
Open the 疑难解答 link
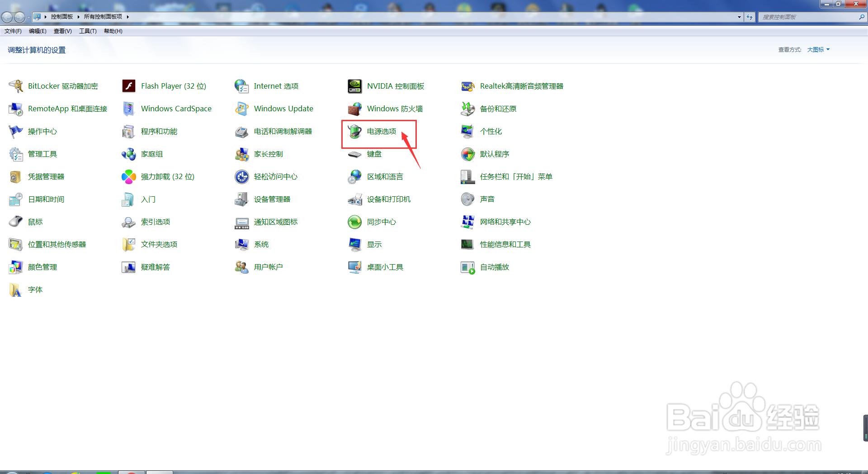click(156, 267)
